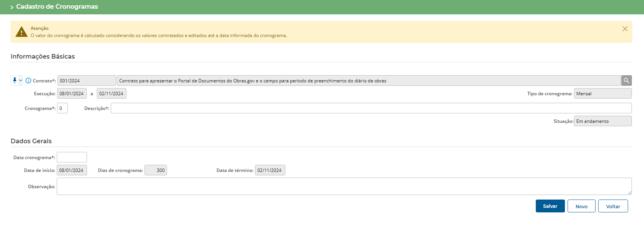Click the warning triangle icon

[22, 32]
